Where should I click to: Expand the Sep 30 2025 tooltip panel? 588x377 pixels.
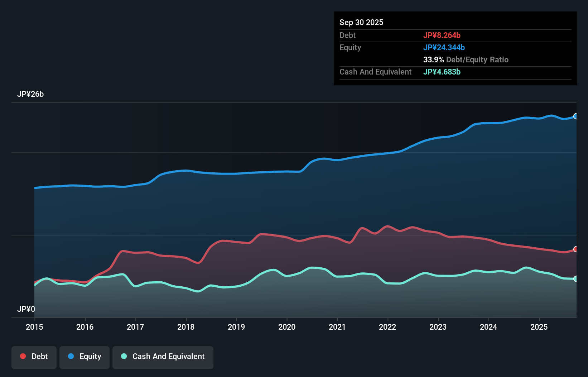click(x=361, y=22)
